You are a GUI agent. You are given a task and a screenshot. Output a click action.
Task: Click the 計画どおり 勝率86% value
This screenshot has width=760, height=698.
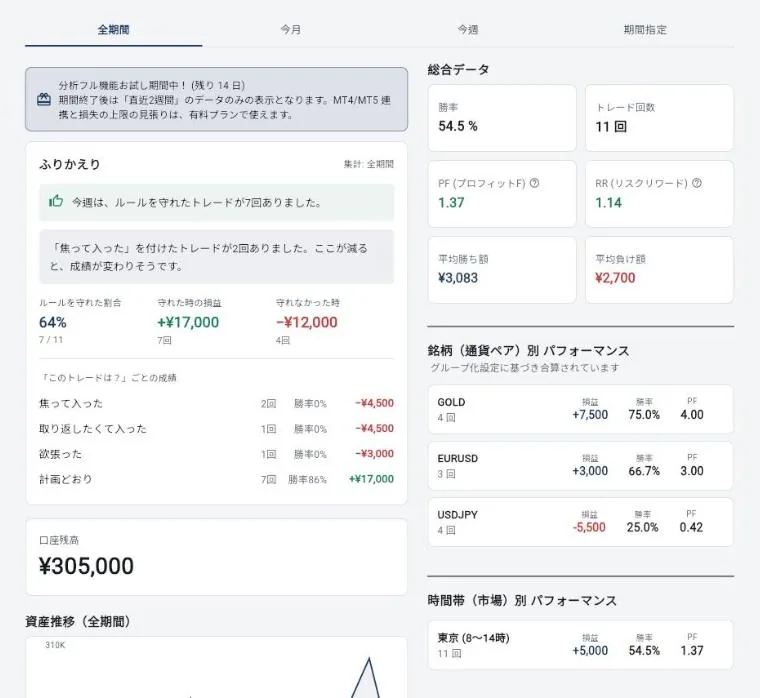point(307,479)
